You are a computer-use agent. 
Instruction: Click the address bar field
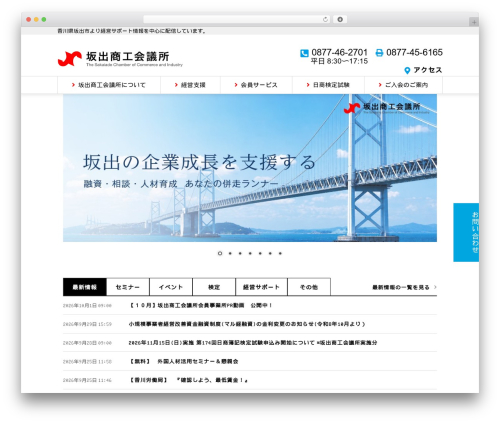tap(236, 19)
